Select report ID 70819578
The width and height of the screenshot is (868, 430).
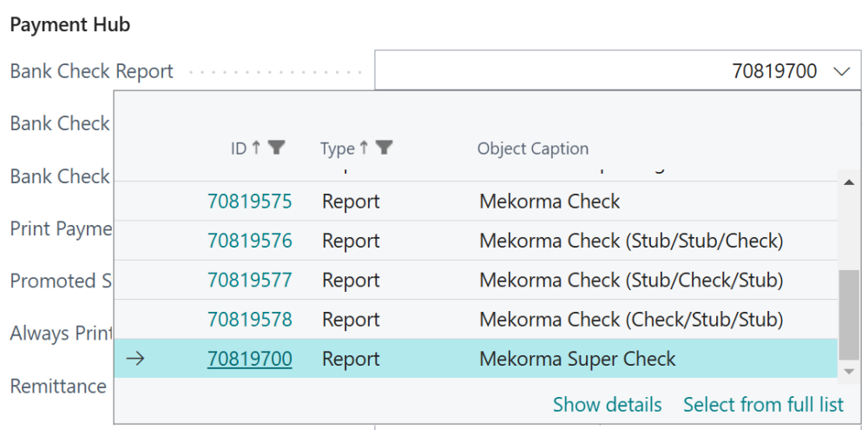[250, 319]
